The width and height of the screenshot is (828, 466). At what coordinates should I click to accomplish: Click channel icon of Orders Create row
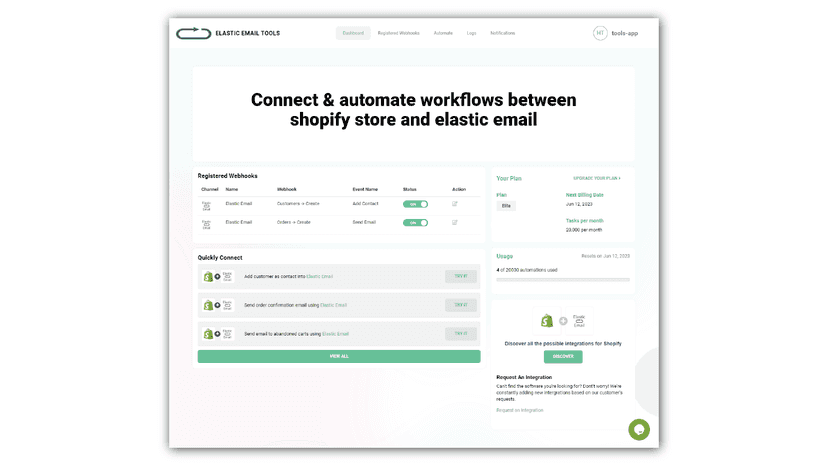(206, 225)
